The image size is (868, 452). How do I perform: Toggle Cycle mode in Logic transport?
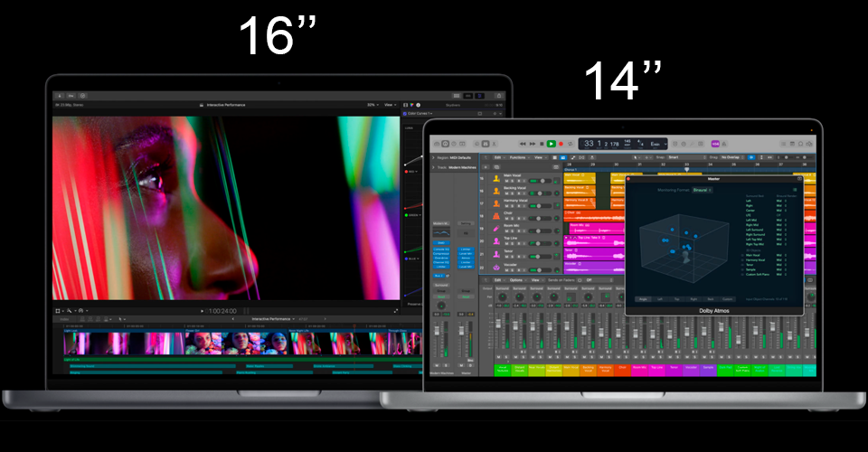(x=571, y=144)
